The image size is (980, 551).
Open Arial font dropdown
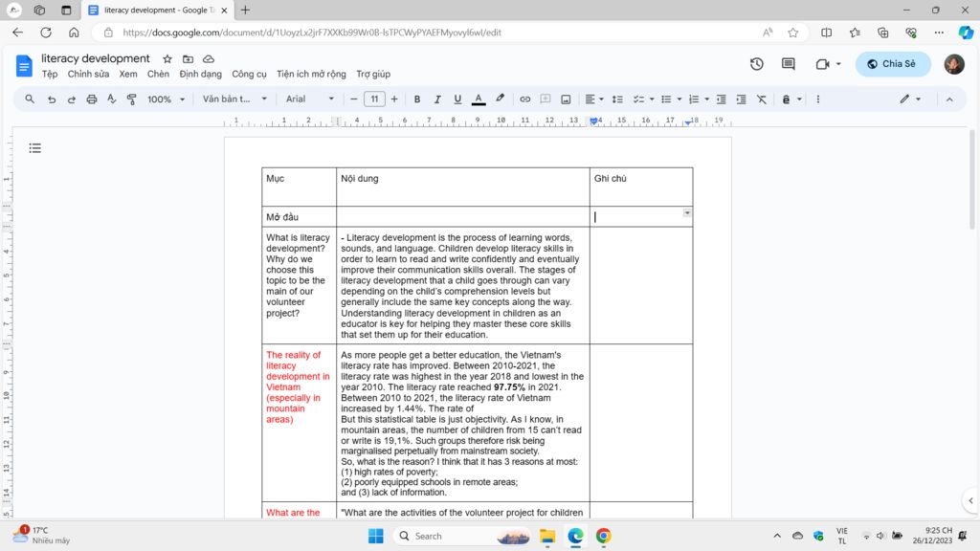coord(310,99)
